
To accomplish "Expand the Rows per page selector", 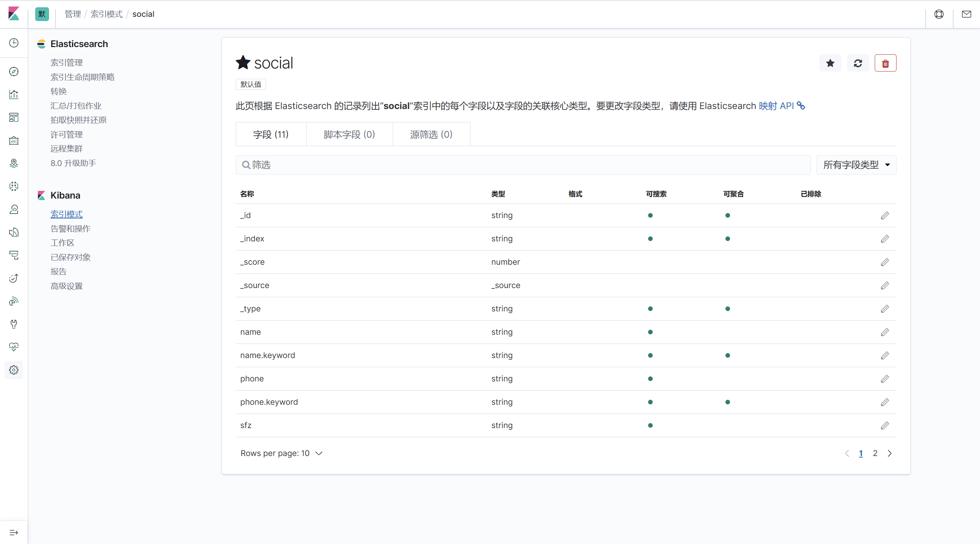I will pos(281,453).
